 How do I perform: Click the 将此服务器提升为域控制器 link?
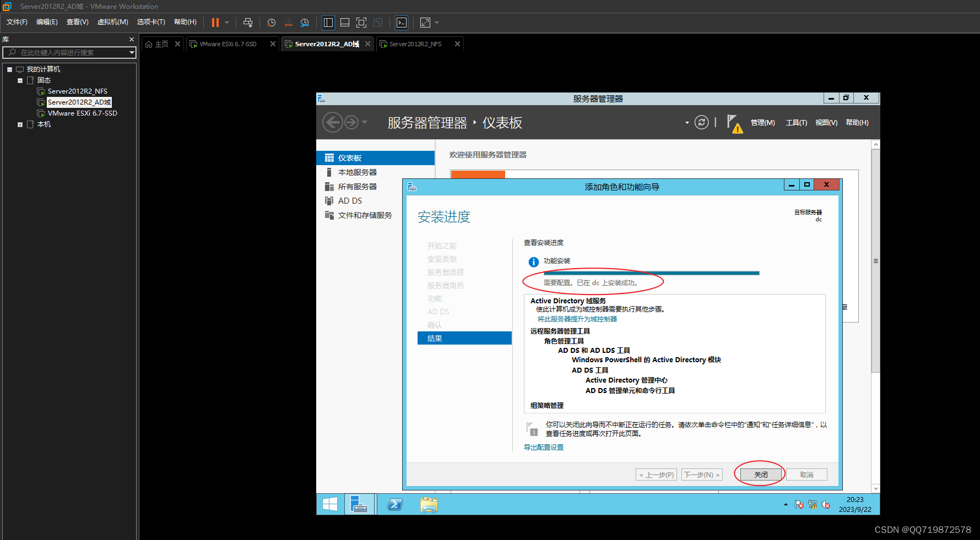(x=577, y=319)
